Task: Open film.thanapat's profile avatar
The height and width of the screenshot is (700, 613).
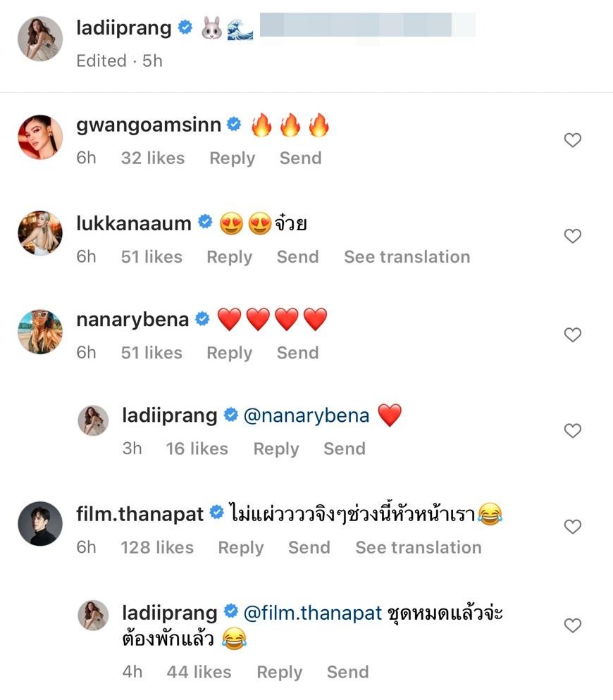Action: click(40, 525)
